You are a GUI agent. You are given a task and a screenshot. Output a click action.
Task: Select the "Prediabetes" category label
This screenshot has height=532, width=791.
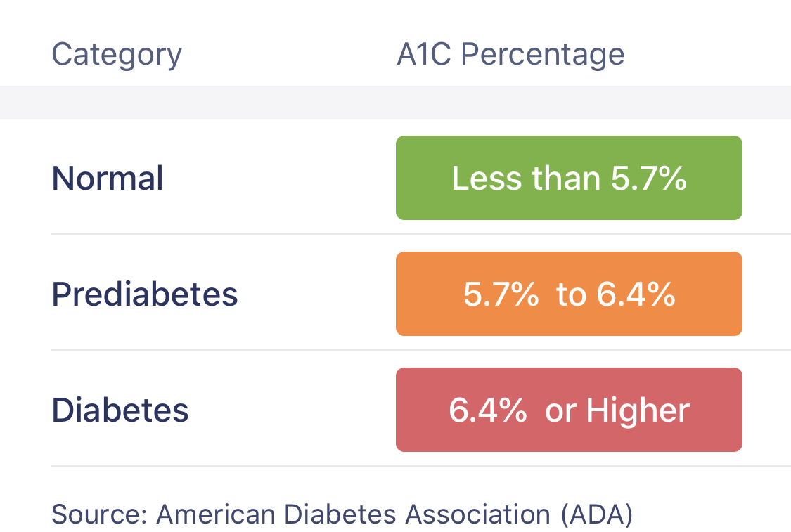click(145, 294)
